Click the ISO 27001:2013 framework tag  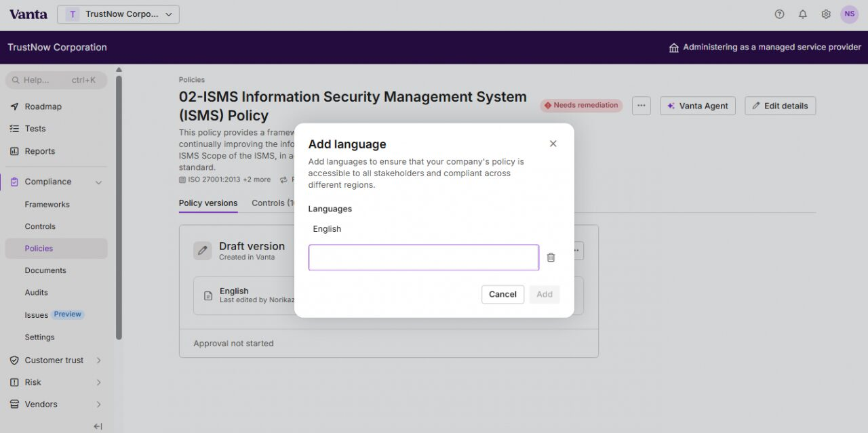(x=224, y=180)
